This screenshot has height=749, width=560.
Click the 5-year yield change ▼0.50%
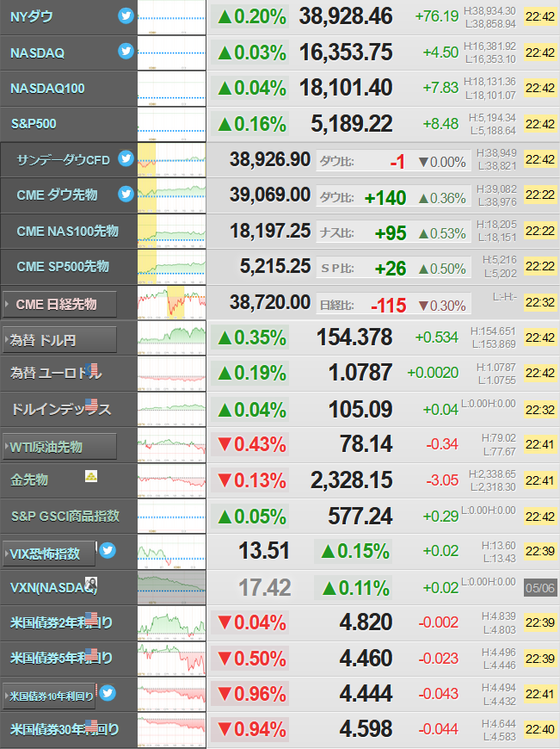[251, 659]
